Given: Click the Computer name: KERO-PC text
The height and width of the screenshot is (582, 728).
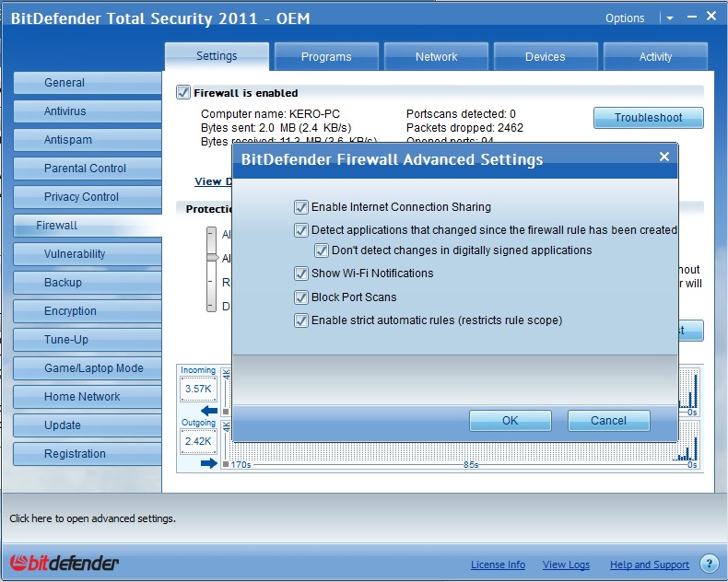Looking at the screenshot, I should 270,114.
